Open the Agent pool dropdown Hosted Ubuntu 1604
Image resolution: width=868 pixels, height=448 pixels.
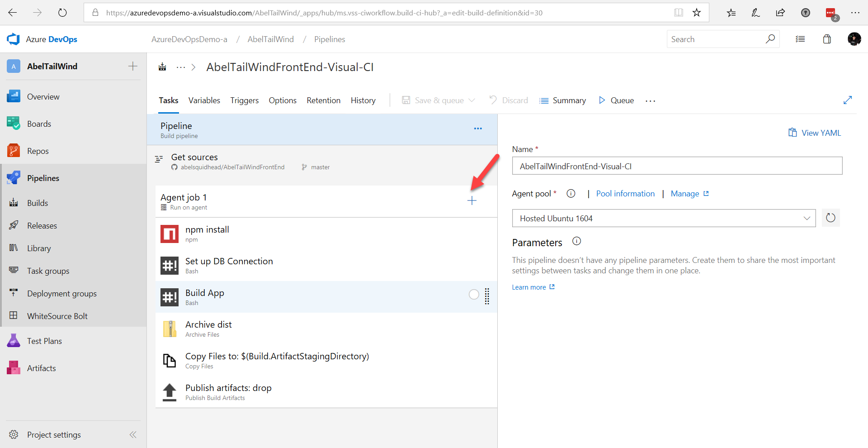click(664, 218)
